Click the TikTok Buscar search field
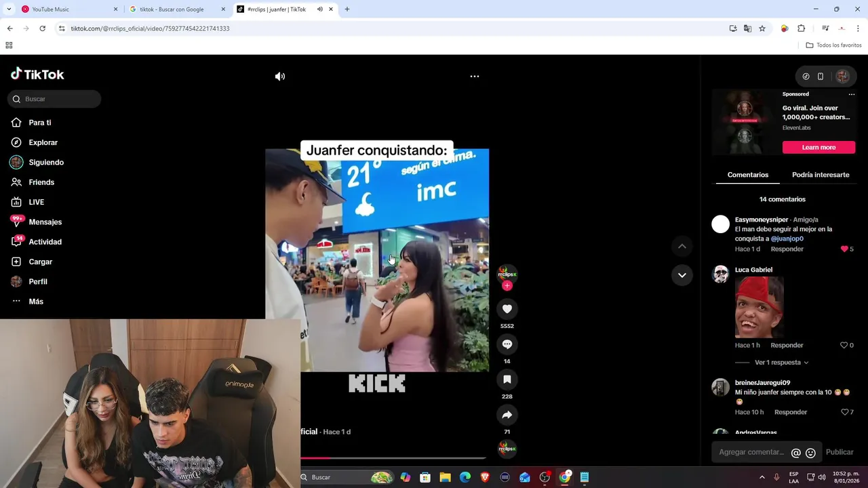 (x=54, y=99)
